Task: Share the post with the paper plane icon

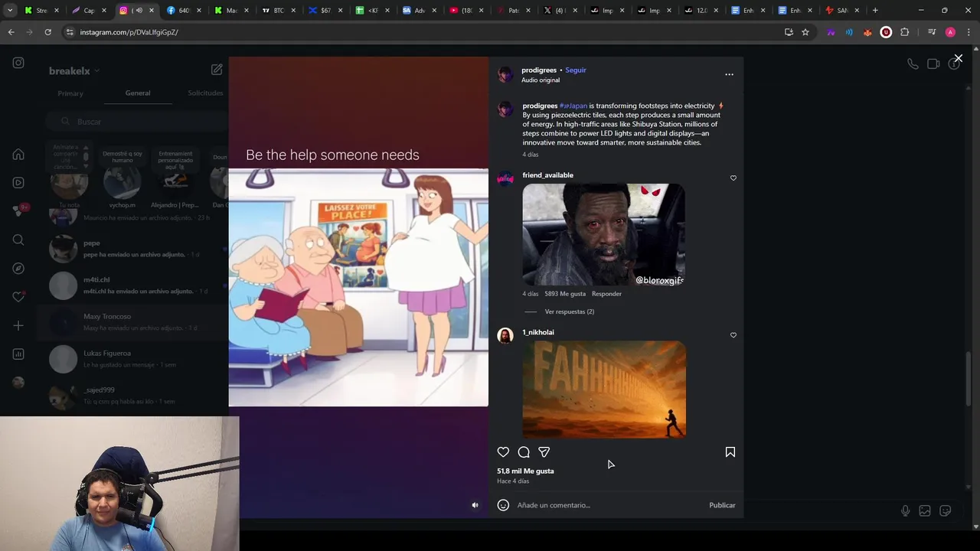Action: (544, 452)
